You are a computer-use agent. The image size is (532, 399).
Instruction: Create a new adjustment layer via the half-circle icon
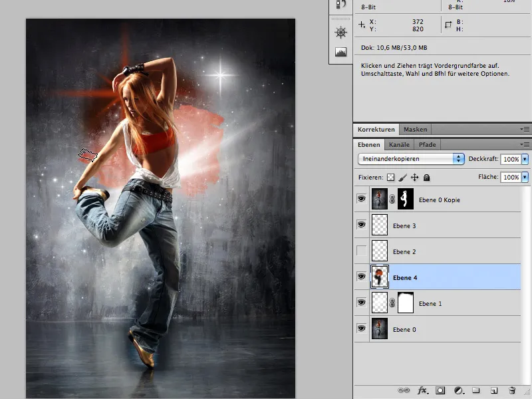[458, 390]
